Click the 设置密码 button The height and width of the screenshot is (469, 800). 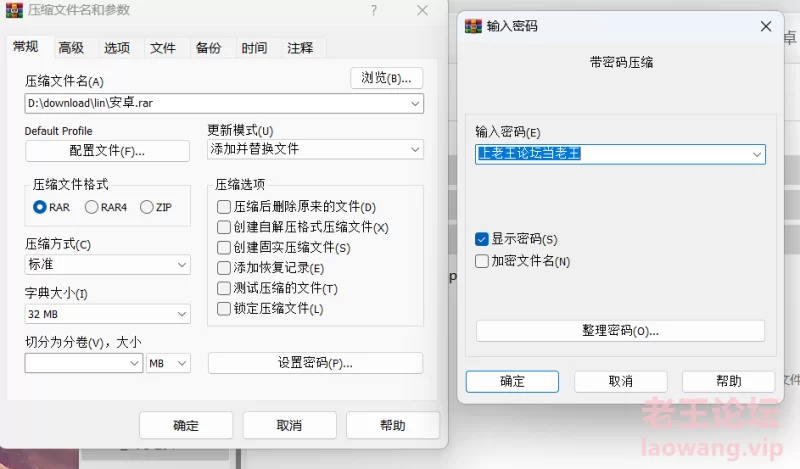coord(315,363)
